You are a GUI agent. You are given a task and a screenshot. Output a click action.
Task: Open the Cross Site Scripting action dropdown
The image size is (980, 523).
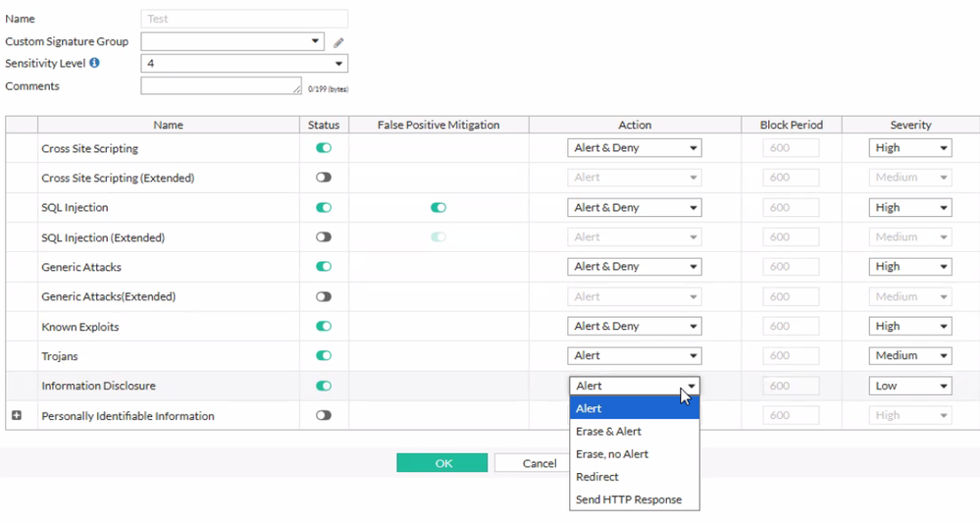point(635,148)
